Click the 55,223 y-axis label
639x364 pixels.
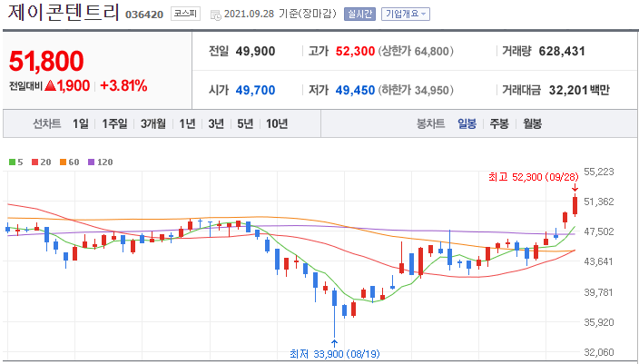click(x=599, y=172)
